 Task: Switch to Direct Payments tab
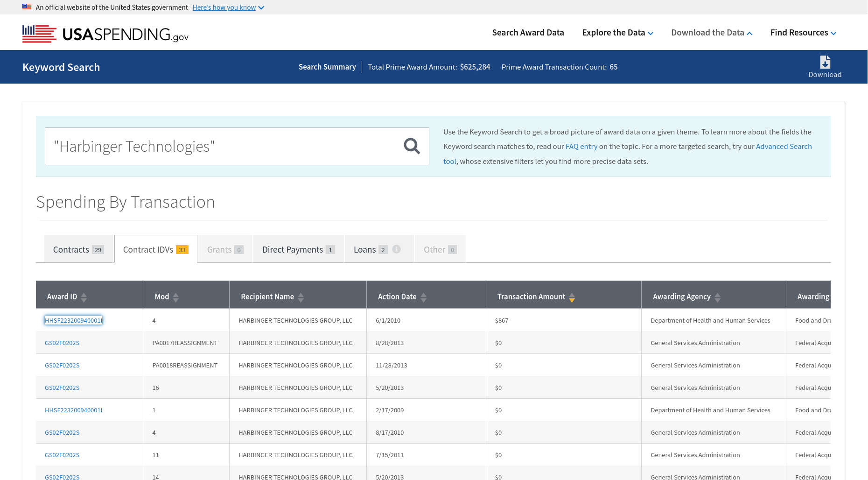[298, 249]
